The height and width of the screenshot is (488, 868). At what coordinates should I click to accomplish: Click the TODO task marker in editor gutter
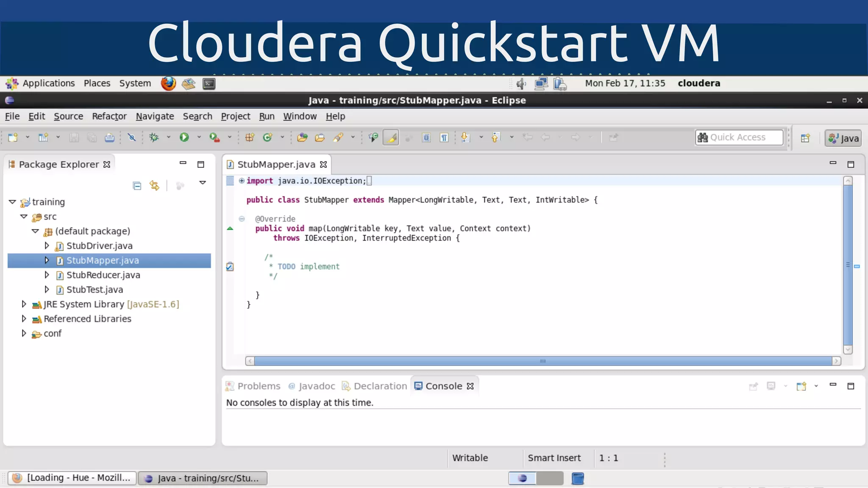tap(230, 266)
